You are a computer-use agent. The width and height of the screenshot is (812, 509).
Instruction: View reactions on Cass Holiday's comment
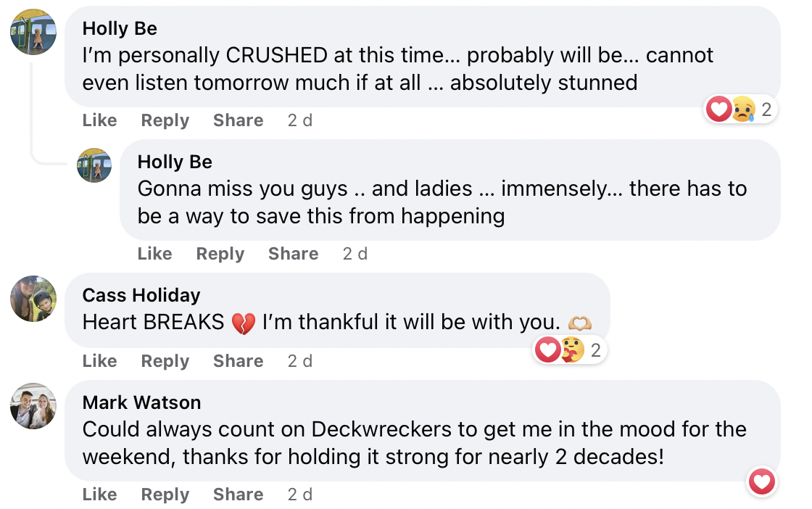pyautogui.click(x=570, y=351)
